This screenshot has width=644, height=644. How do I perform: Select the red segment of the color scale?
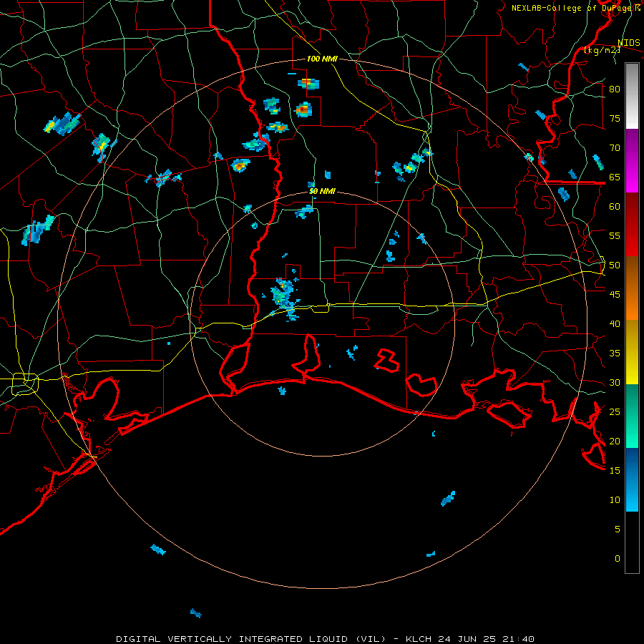point(632,224)
